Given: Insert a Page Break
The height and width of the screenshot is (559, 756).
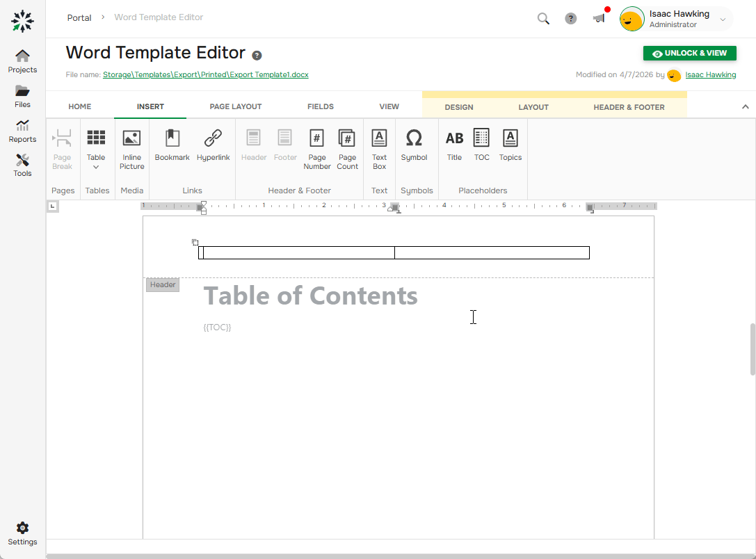Looking at the screenshot, I should 62,149.
